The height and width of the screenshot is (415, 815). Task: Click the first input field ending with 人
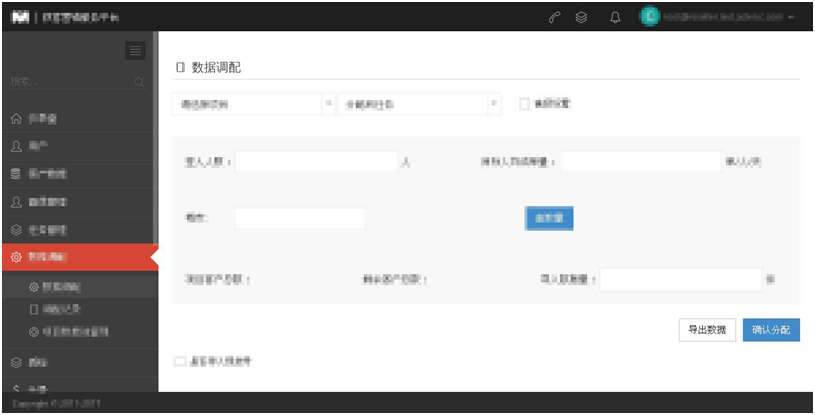coord(316,162)
